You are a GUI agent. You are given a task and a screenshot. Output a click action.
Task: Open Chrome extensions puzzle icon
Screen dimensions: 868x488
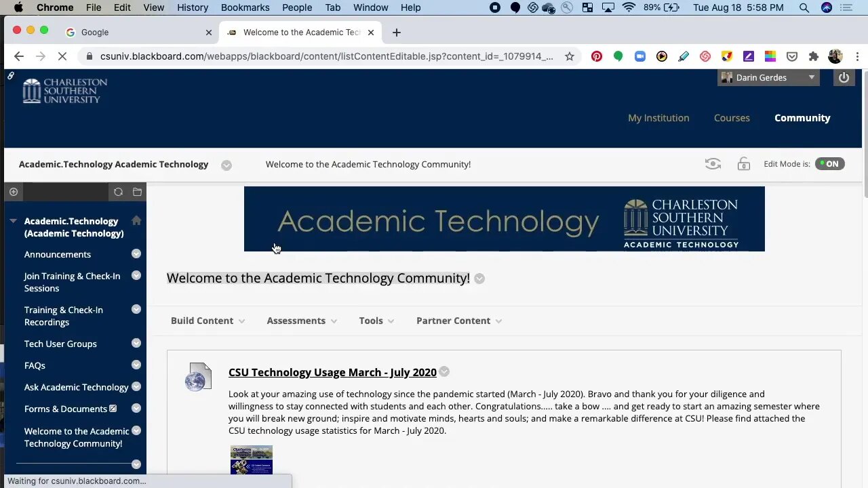tap(814, 56)
